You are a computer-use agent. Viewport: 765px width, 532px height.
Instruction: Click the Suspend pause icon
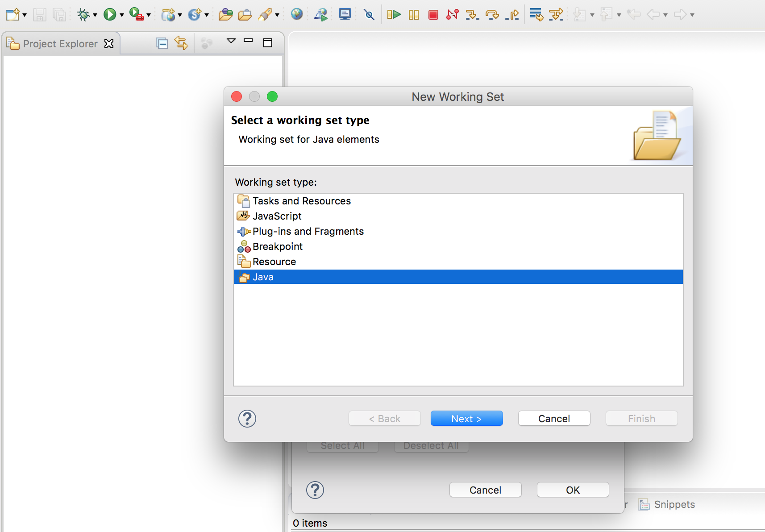click(414, 15)
